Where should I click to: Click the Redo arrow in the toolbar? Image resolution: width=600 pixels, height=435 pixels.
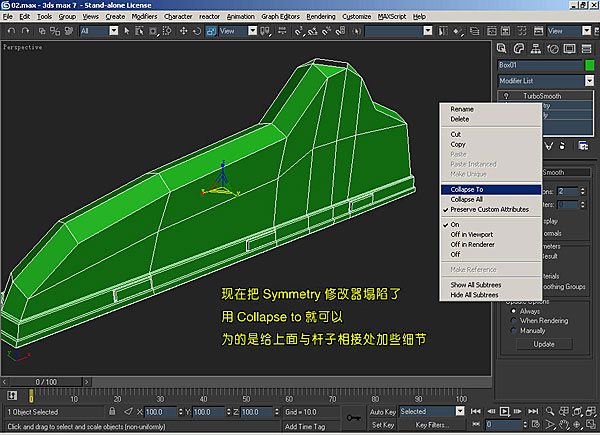(x=25, y=31)
